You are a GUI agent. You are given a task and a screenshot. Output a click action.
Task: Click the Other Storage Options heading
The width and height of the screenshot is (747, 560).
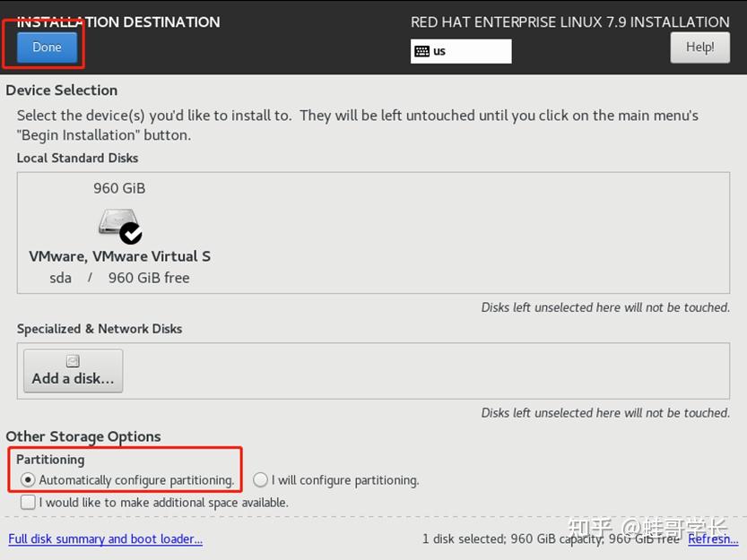coord(83,436)
